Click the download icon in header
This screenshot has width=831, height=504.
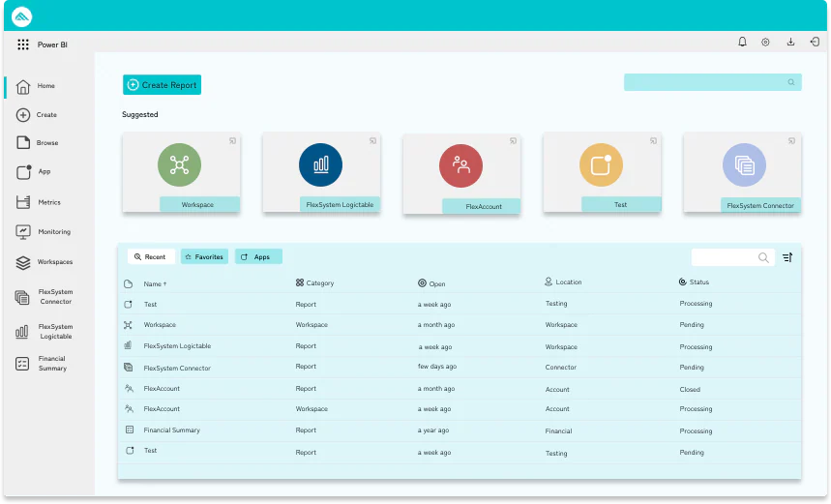(790, 42)
